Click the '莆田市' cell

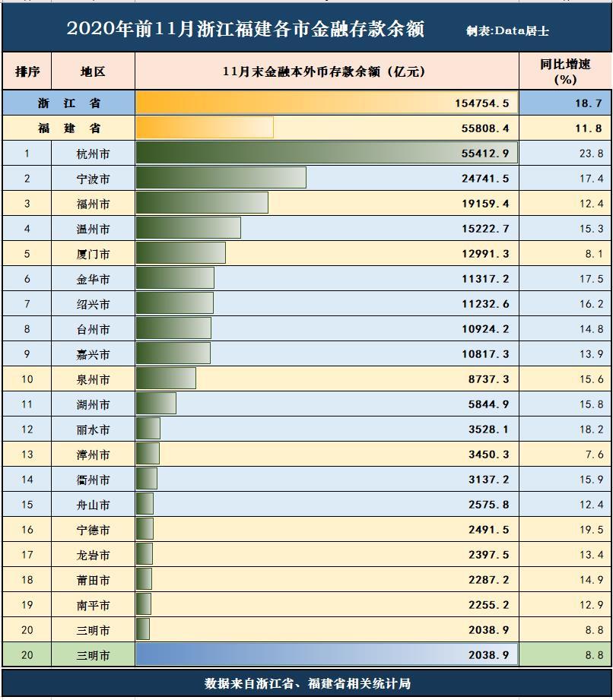pyautogui.click(x=93, y=580)
